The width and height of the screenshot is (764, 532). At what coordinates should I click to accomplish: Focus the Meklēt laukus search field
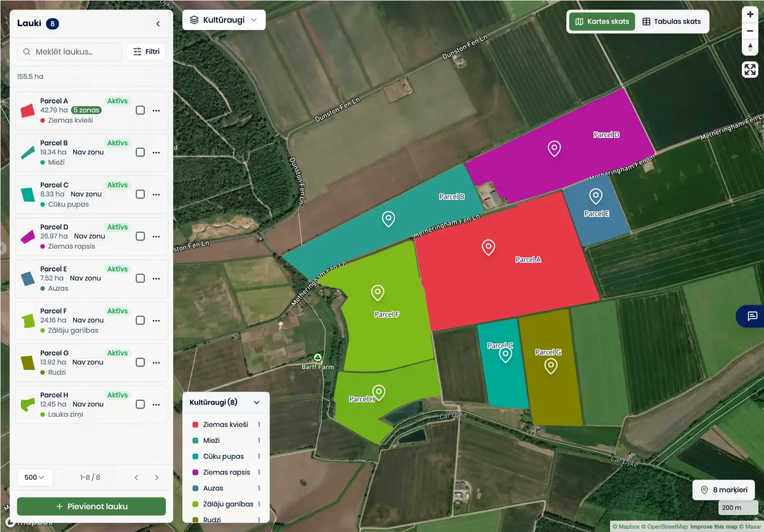coord(70,52)
